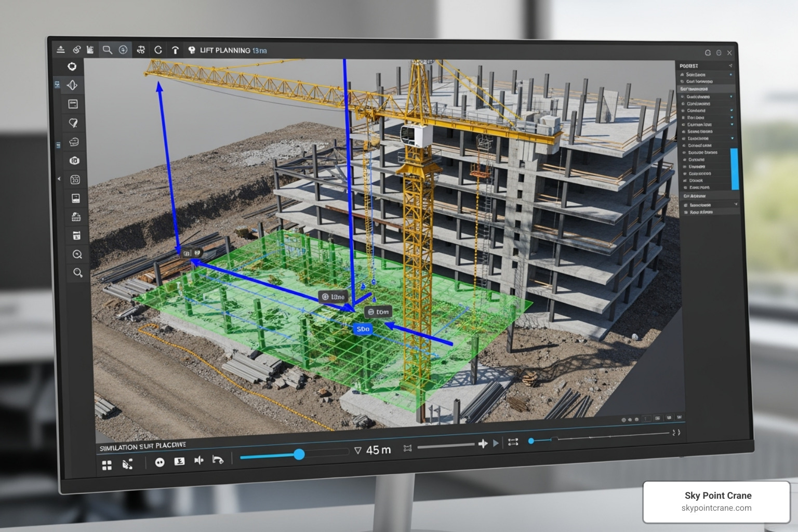Toggle the speaker mute icon in bottom bar
798x532 pixels.
[x=198, y=460]
